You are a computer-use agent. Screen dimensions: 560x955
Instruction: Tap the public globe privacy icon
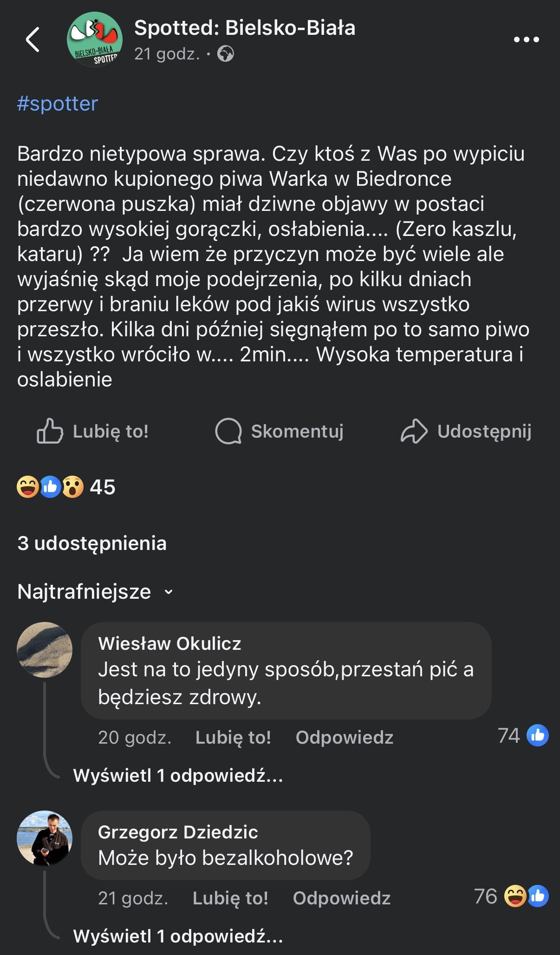pos(226,54)
